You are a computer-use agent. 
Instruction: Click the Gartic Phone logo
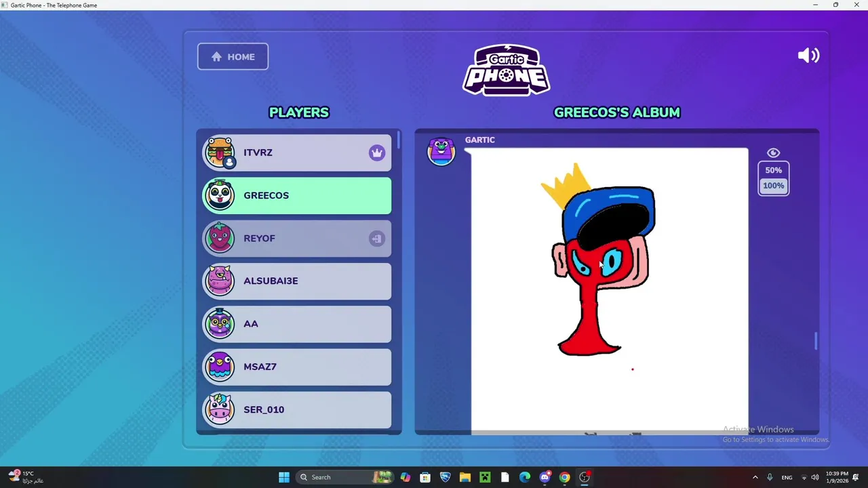[506, 70]
